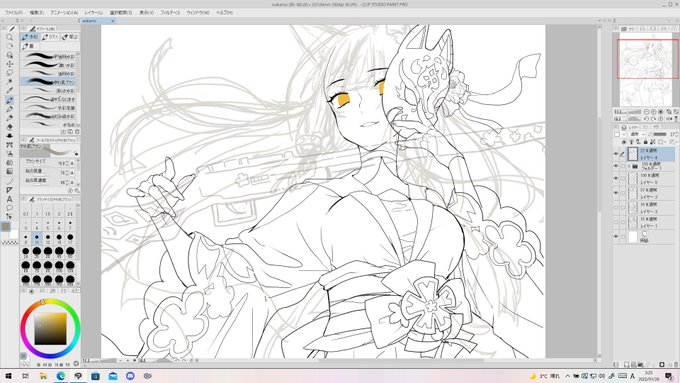
Task: Click navigator zoom in icon
Action: (654, 112)
